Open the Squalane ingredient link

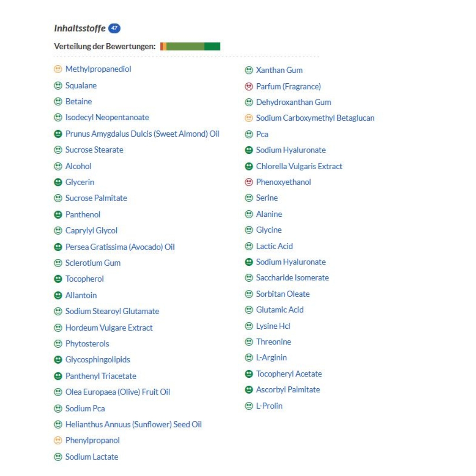[81, 86]
